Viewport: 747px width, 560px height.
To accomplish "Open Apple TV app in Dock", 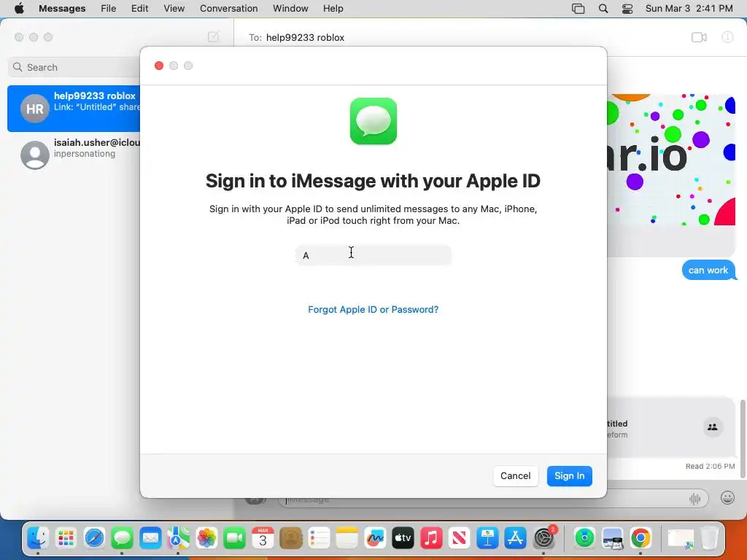I will [403, 538].
